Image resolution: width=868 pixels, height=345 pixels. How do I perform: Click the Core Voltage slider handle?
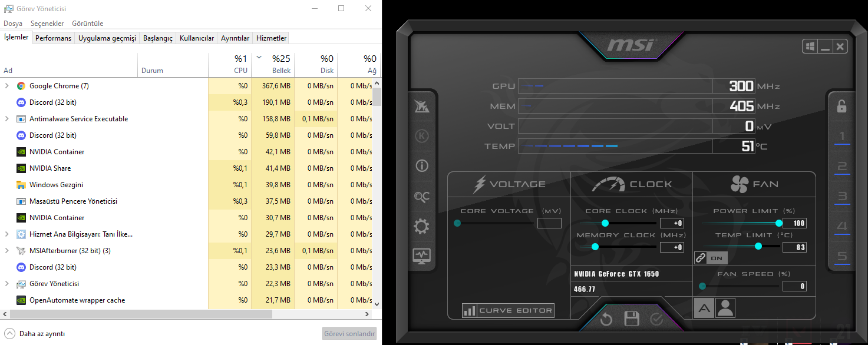tap(457, 223)
